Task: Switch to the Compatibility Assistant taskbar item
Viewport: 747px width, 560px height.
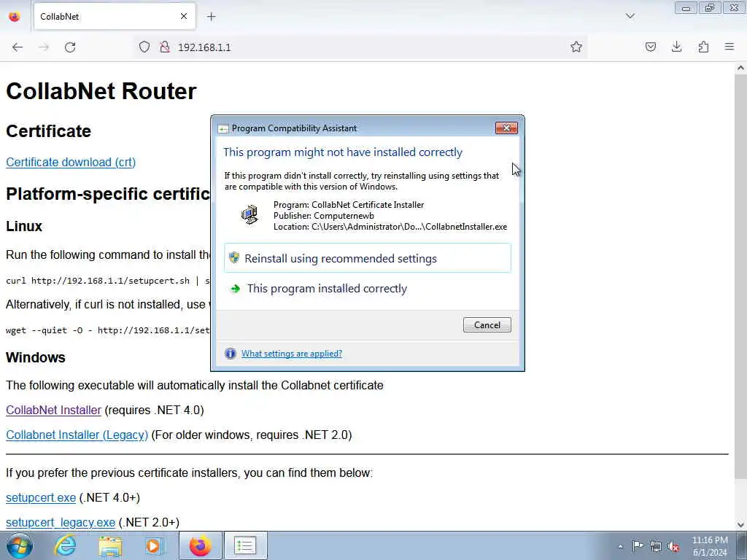Action: (x=245, y=545)
